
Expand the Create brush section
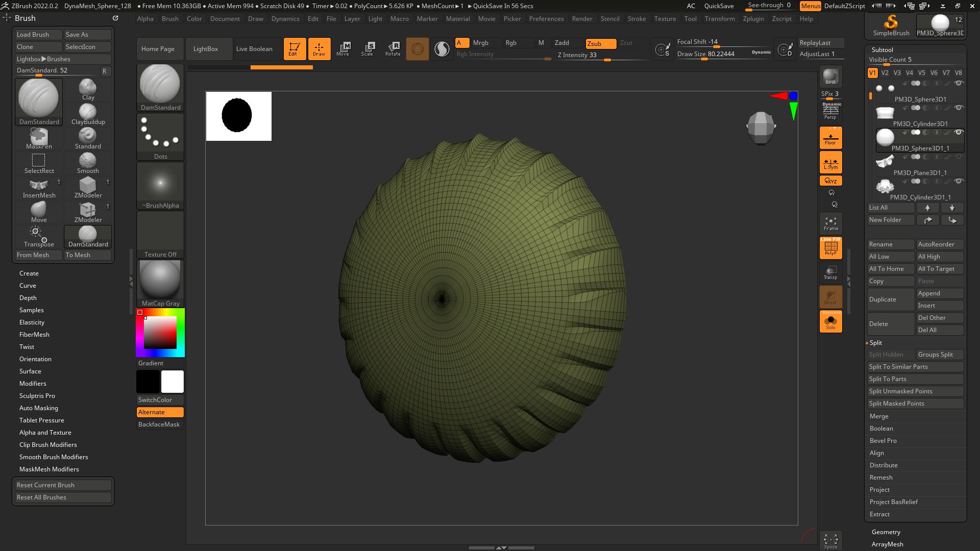point(29,273)
